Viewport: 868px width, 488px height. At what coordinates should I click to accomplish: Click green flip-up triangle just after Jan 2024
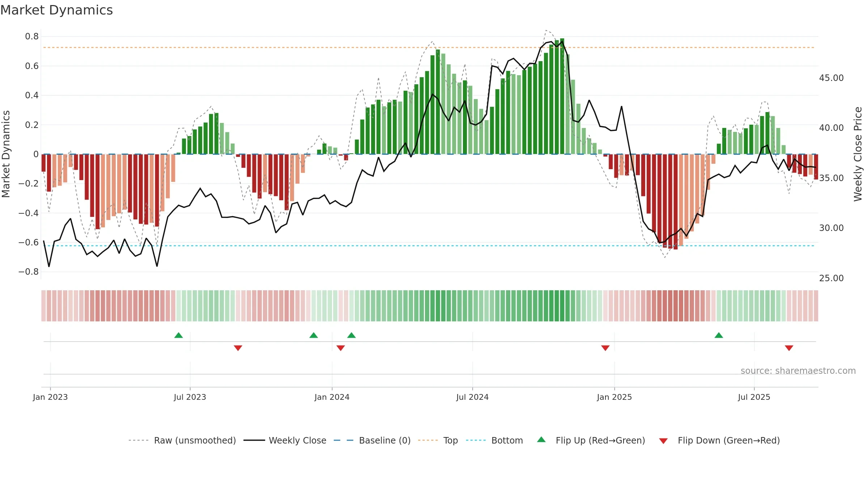tap(352, 335)
